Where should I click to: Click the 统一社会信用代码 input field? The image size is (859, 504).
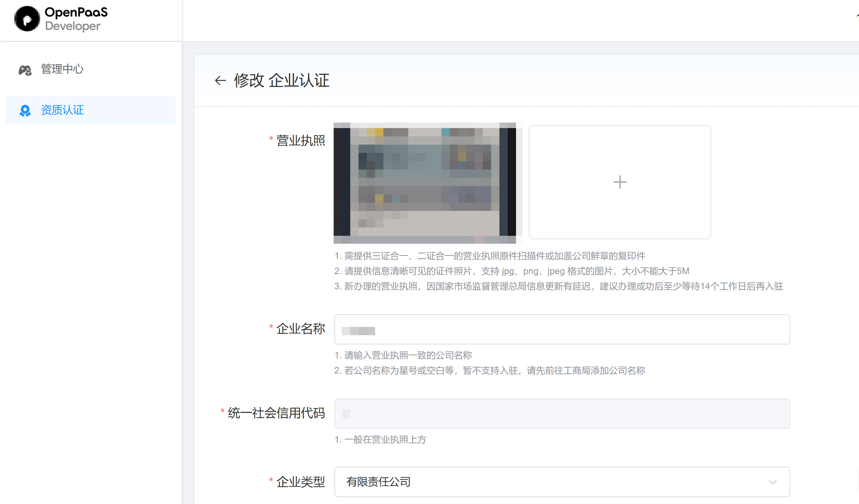click(562, 414)
